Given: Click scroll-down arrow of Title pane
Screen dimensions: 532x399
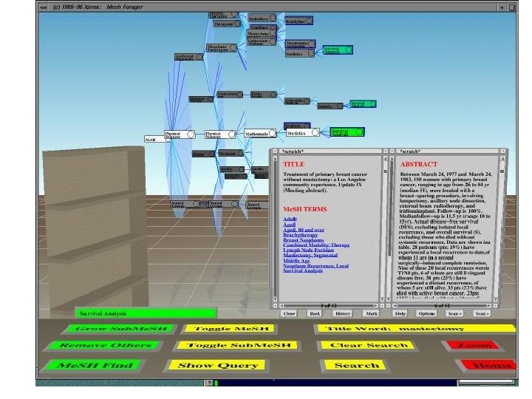Looking at the screenshot, I should [275, 300].
